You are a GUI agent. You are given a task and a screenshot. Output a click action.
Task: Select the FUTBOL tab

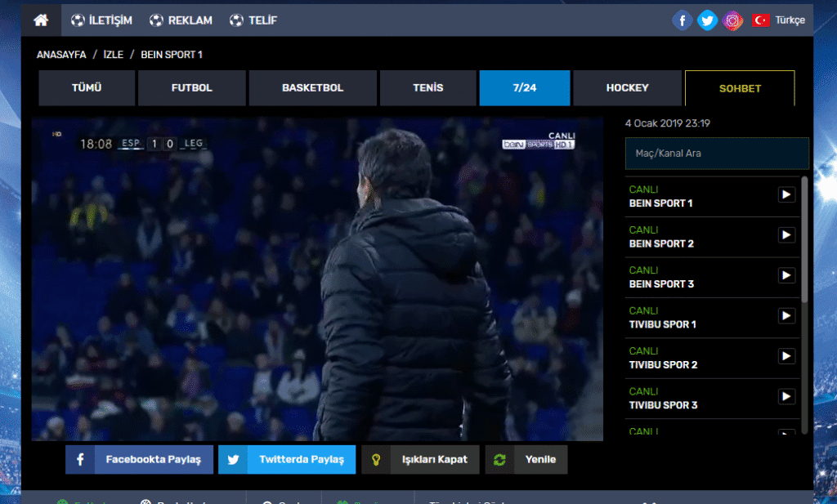(x=191, y=88)
